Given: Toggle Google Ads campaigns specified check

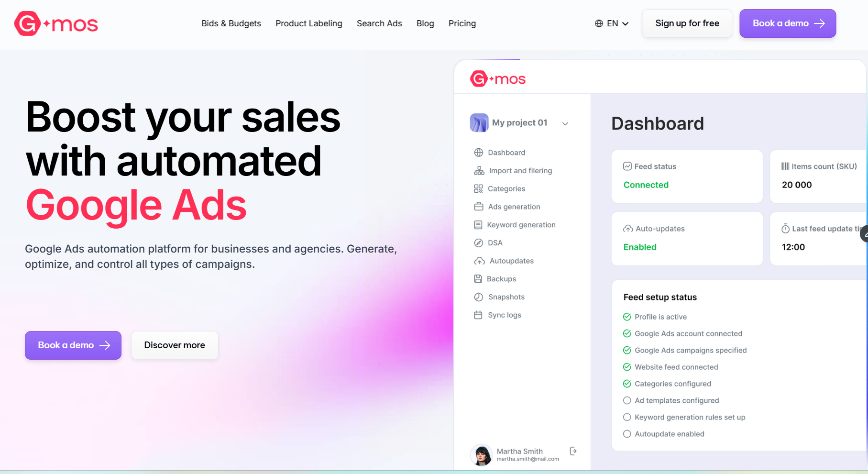Looking at the screenshot, I should (627, 350).
